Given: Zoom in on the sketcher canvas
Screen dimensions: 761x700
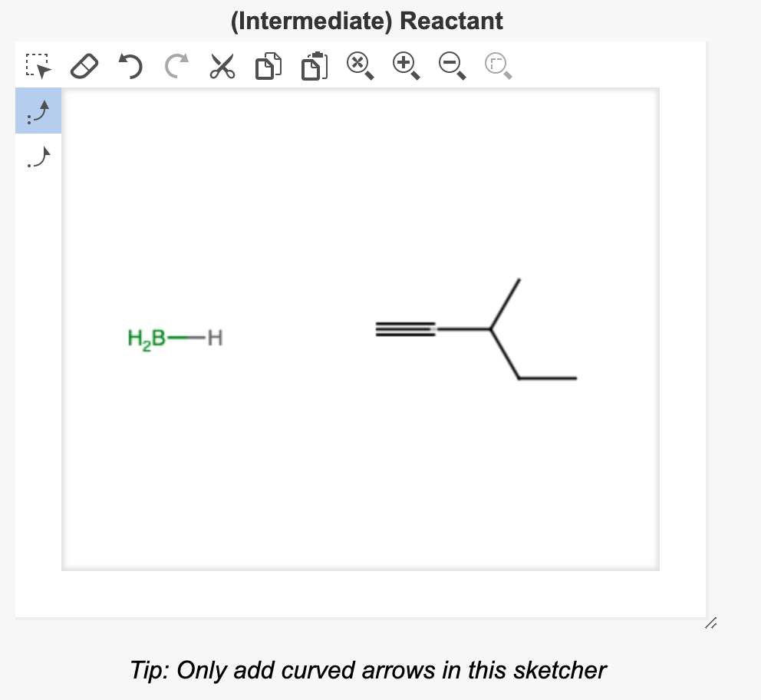Looking at the screenshot, I should click(405, 67).
